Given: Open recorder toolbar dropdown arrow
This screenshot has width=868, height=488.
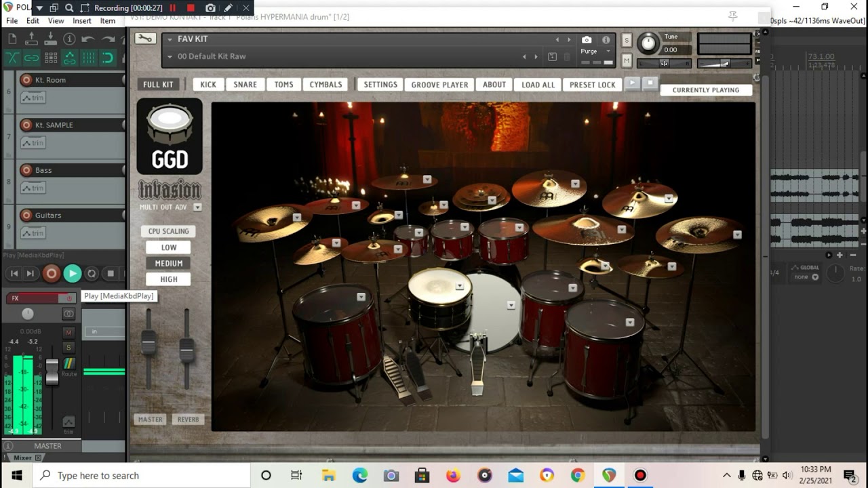Looking at the screenshot, I should [39, 8].
